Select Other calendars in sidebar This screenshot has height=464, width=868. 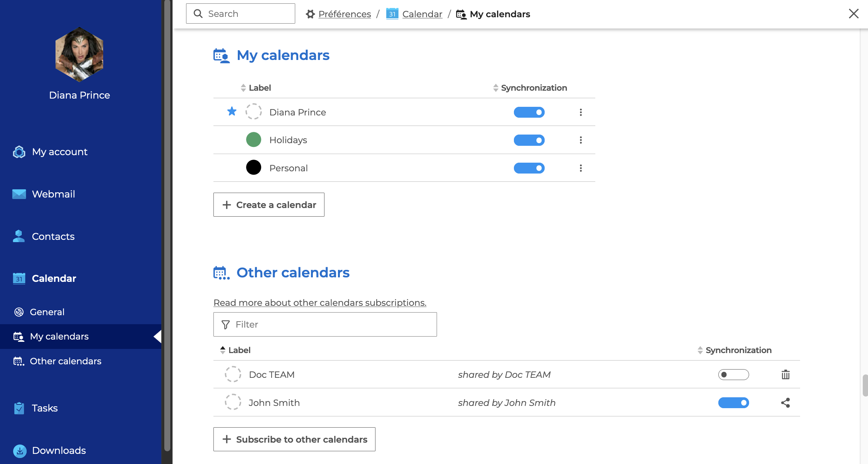(65, 361)
